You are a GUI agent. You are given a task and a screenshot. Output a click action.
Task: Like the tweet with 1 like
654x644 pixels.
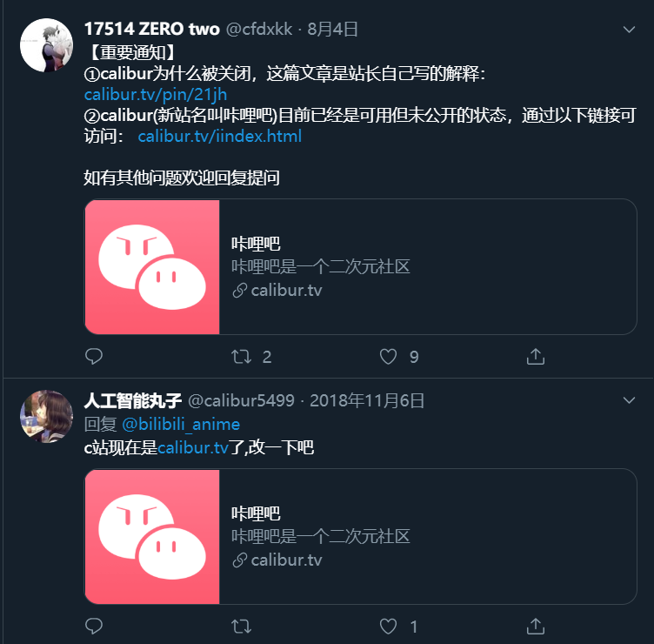pos(388,626)
